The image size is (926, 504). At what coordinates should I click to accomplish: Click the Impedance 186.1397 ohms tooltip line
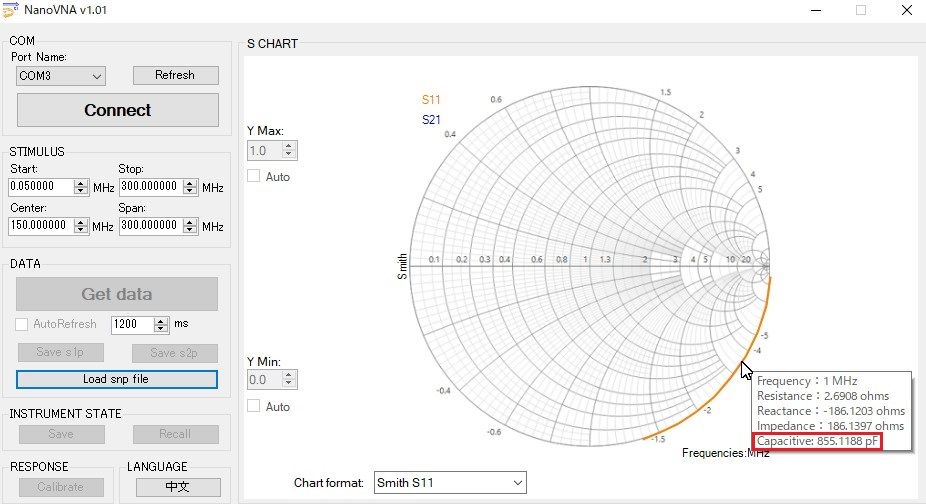click(830, 426)
